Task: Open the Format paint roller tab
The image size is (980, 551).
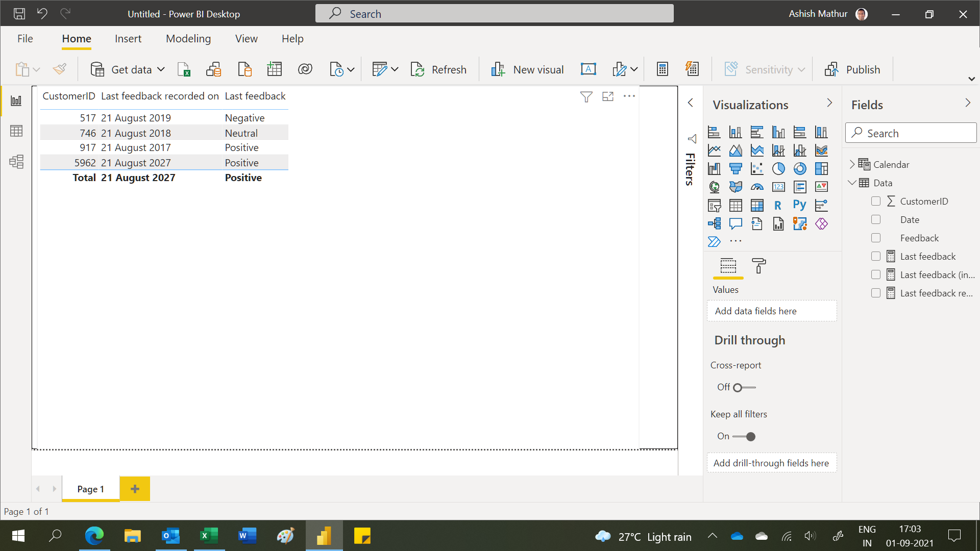Action: (x=759, y=266)
